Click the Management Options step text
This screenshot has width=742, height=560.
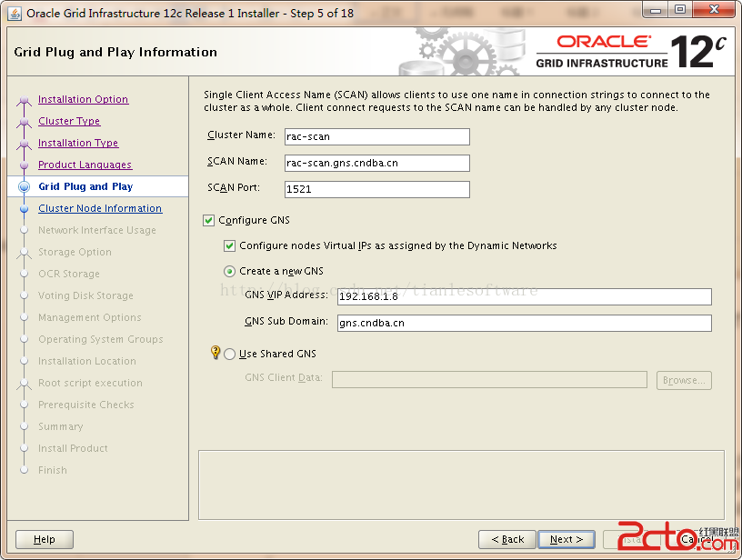(90, 317)
